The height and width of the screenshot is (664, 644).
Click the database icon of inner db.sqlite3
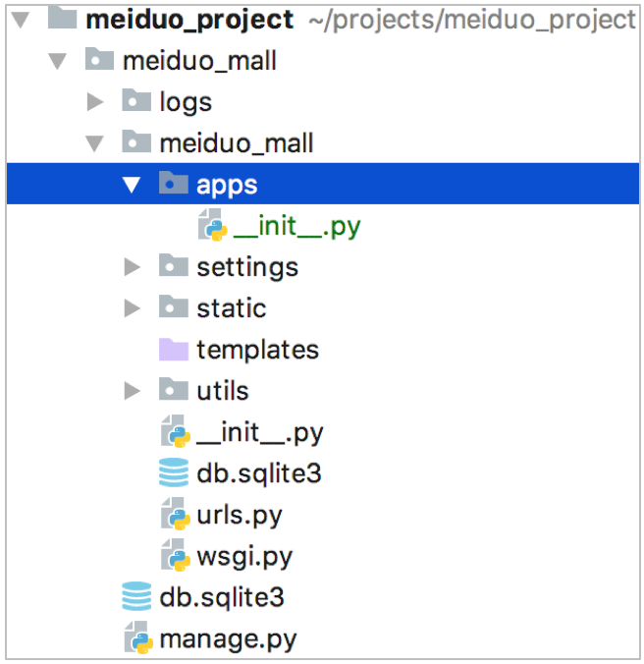point(174,473)
